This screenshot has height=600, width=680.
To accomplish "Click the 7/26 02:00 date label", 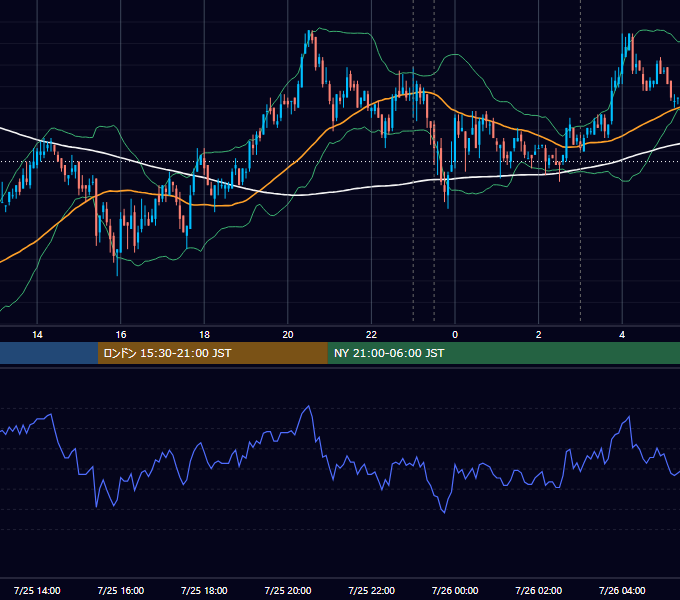I will point(539,590).
